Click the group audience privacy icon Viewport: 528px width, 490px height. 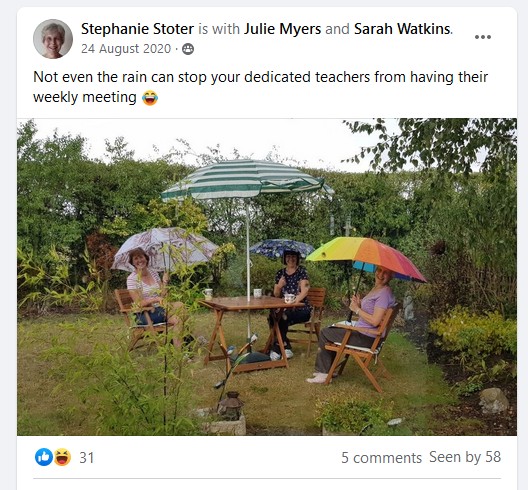point(188,49)
